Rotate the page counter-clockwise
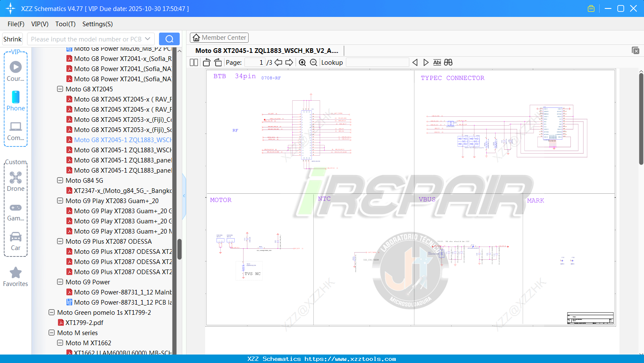Viewport: 644px width, 363px height. click(x=206, y=62)
